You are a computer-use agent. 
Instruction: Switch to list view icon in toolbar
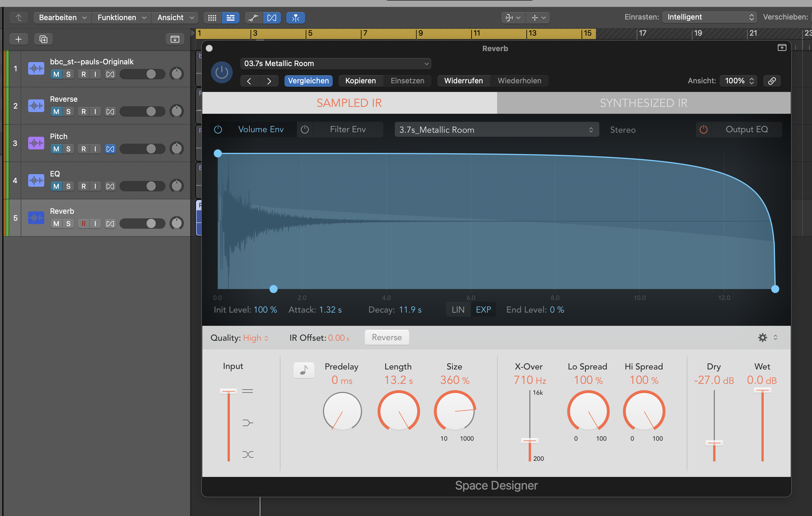click(x=231, y=18)
